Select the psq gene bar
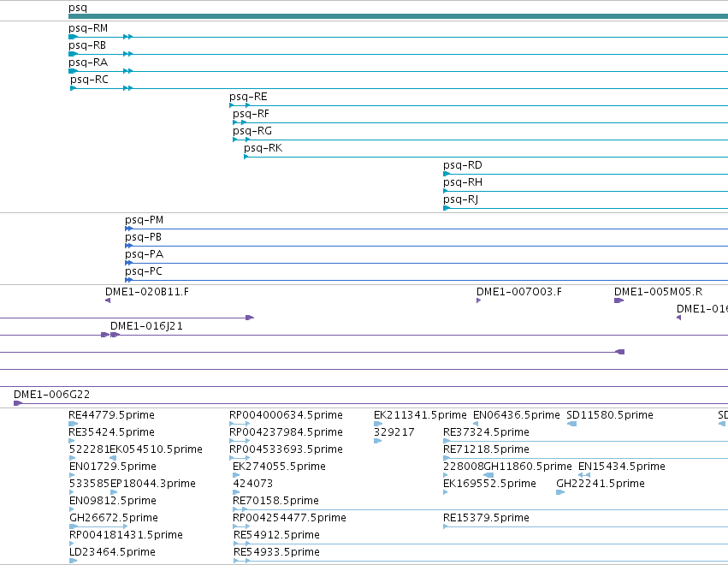 (x=398, y=16)
